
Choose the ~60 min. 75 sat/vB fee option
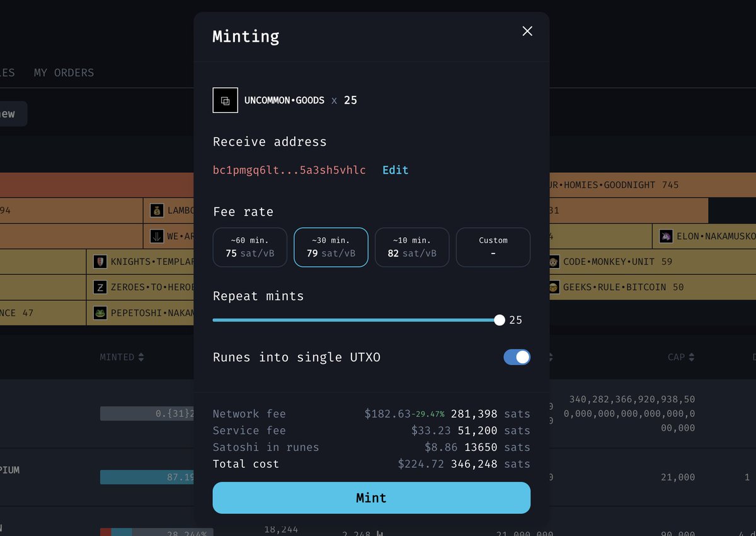click(x=249, y=247)
